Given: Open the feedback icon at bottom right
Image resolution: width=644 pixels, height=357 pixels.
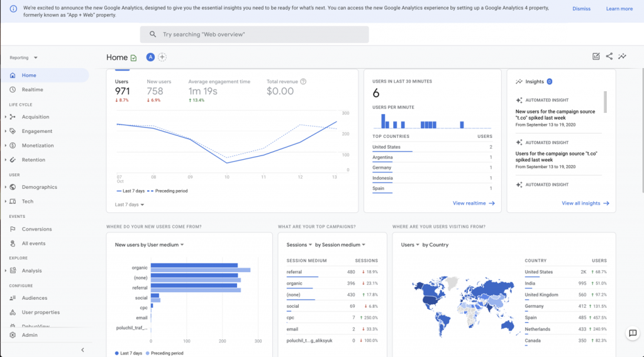Looking at the screenshot, I should 633,333.
